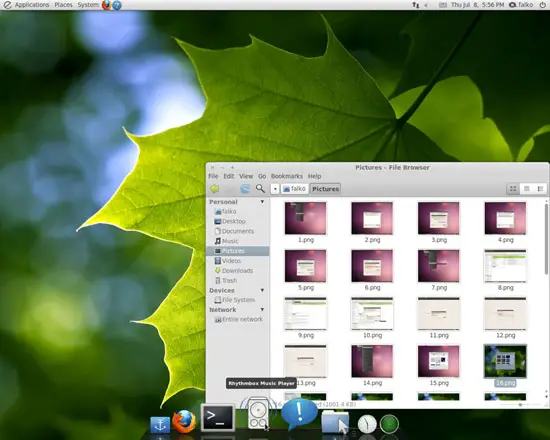Select the 8.png thumbnail
Viewport: 550px width, 440px height.
click(505, 266)
